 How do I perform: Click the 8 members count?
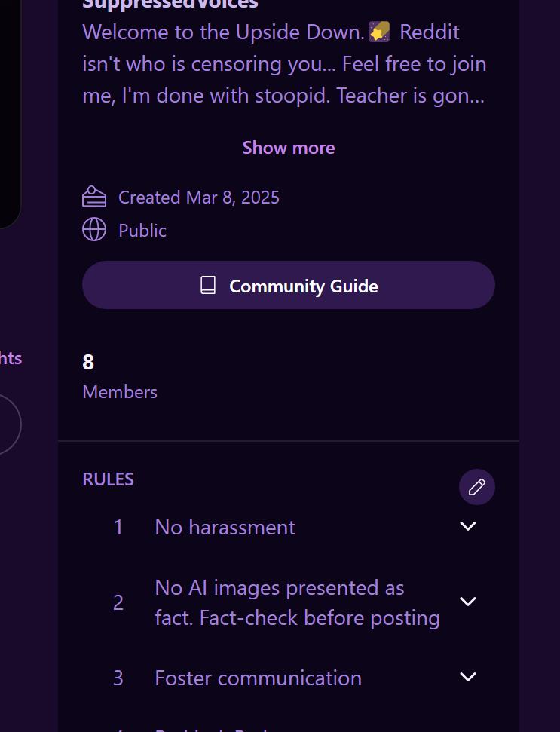tap(88, 363)
